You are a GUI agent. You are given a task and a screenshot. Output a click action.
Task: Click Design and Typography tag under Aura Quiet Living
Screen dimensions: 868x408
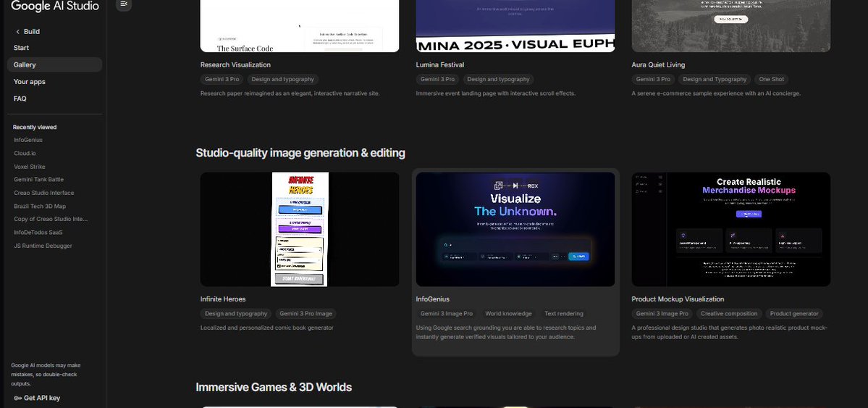click(x=715, y=79)
